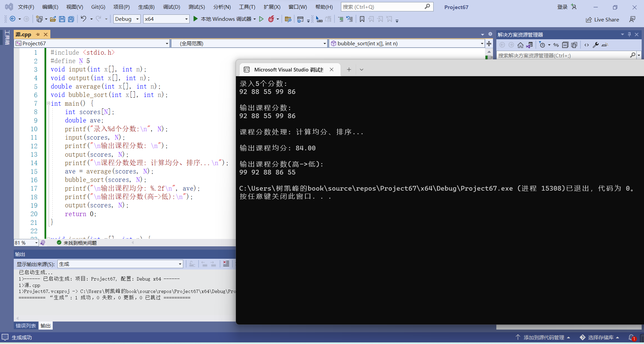
Task: Click the bookmark toolbar icon
Action: click(x=362, y=19)
